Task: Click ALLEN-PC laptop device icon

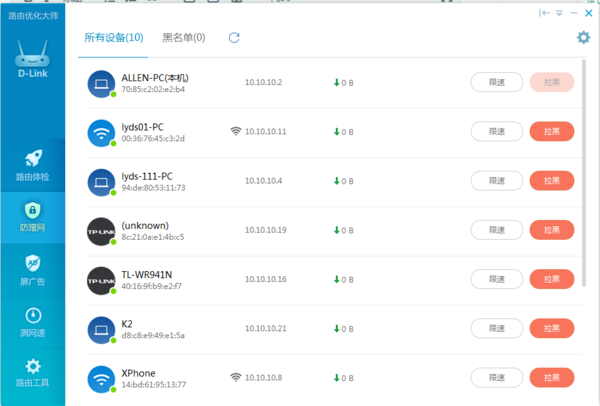Action: [x=101, y=84]
